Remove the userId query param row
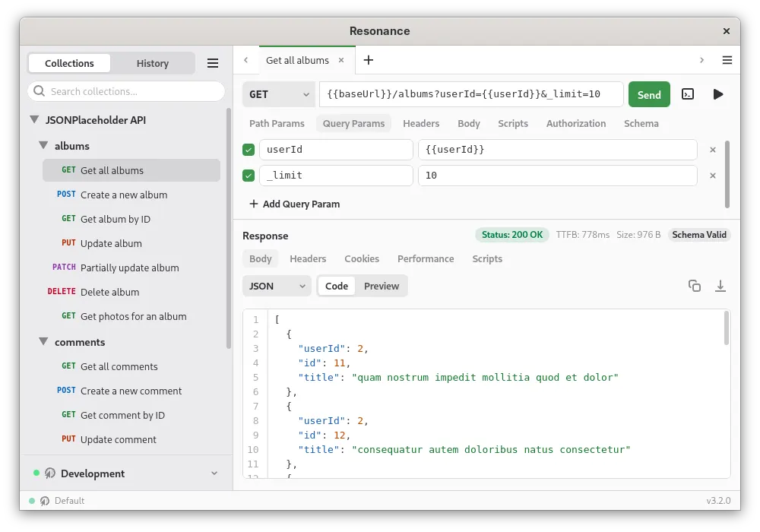 713,150
